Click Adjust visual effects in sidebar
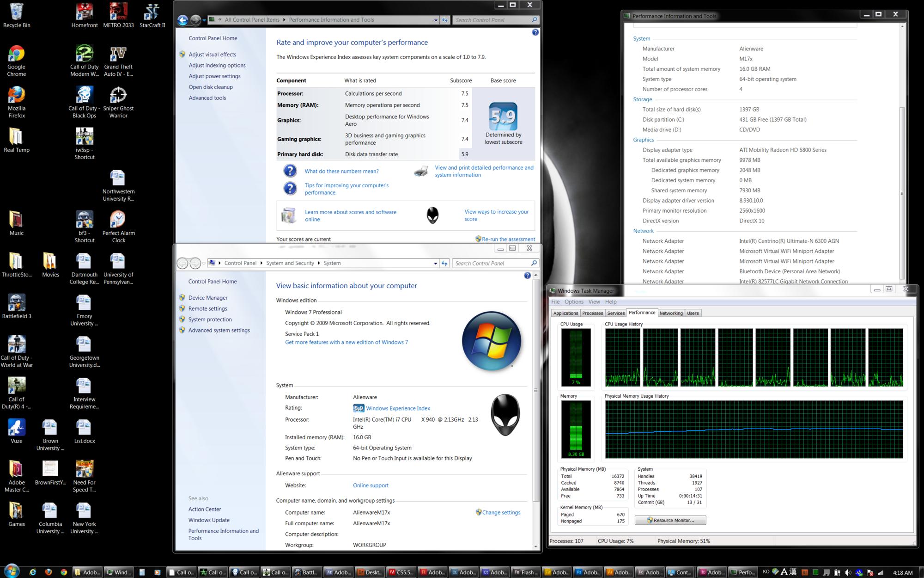This screenshot has width=924, height=578. coord(212,55)
